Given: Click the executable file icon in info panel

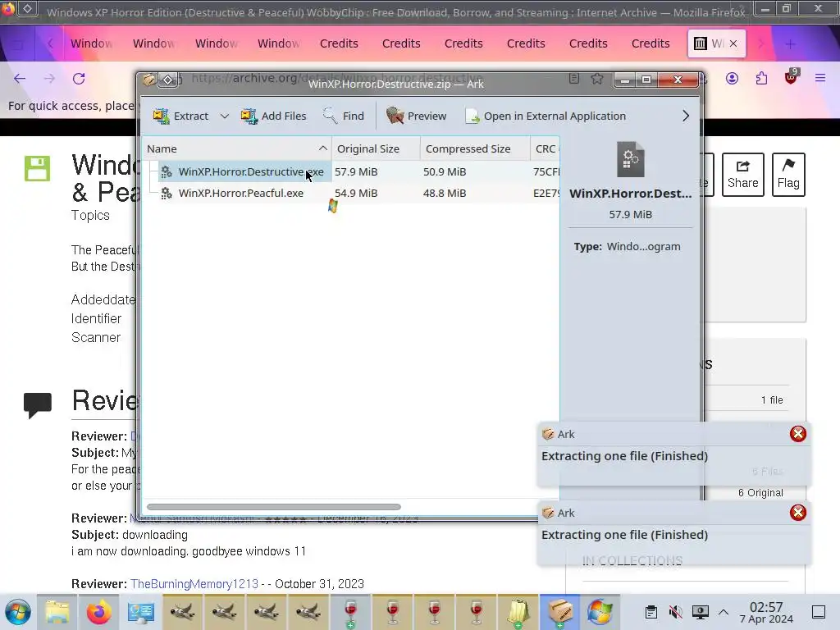Looking at the screenshot, I should tap(631, 159).
